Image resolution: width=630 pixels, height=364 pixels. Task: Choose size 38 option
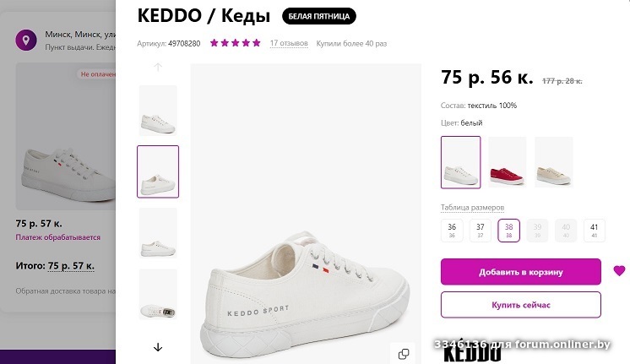(x=508, y=231)
